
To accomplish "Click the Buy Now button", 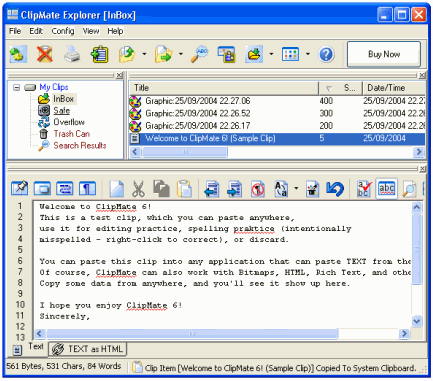I will pos(384,54).
